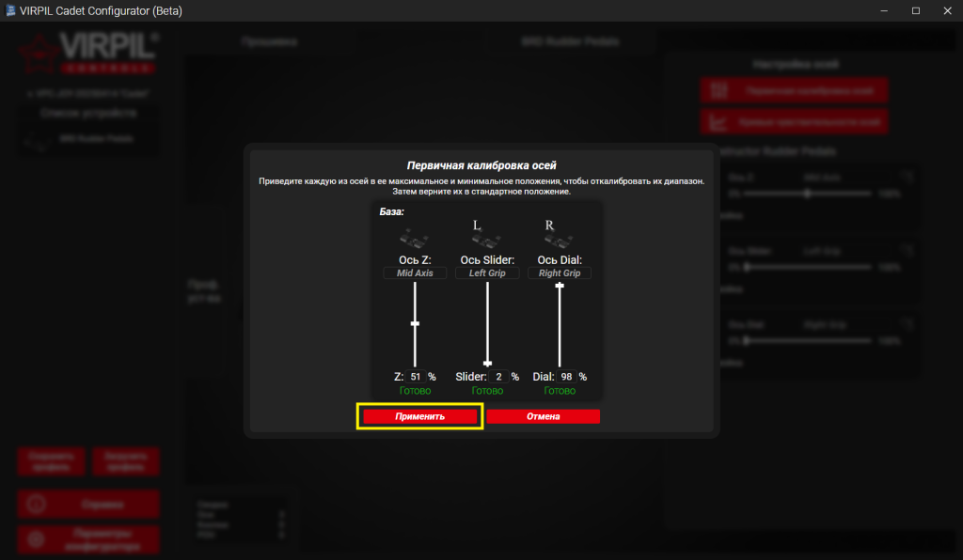Click the calibration instruction paragraph
963x560 pixels.
(x=481, y=186)
